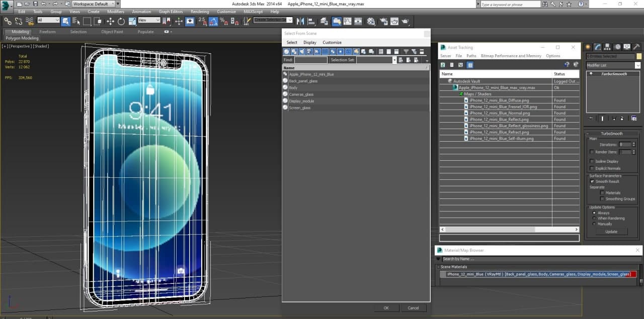Viewport: 644px width, 319px height.
Task: Select the Link tool in main toolbar
Action: [8, 21]
